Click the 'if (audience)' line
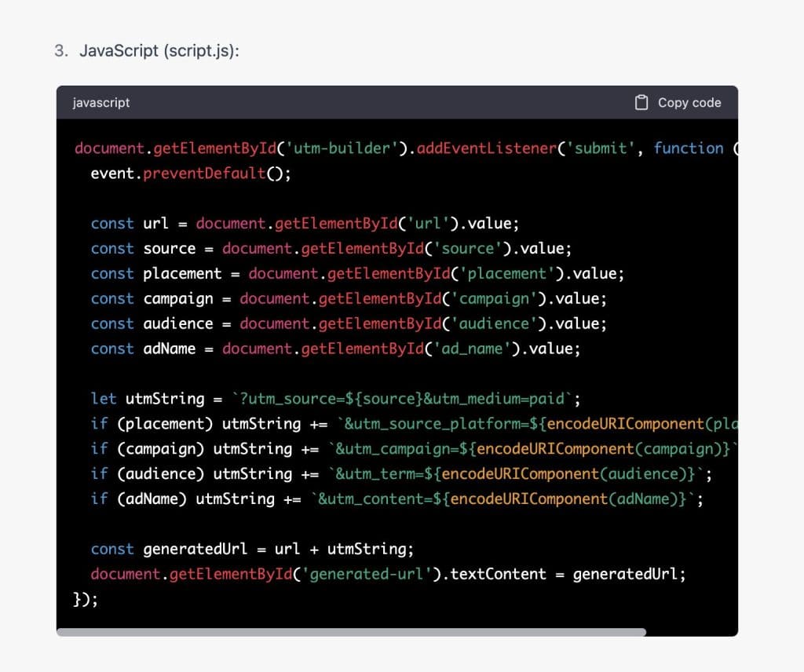 click(401, 474)
